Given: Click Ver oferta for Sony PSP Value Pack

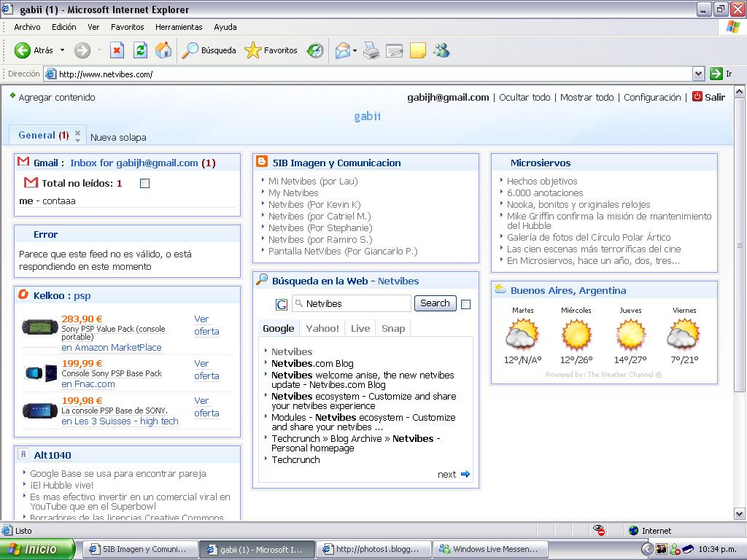Looking at the screenshot, I should (206, 325).
